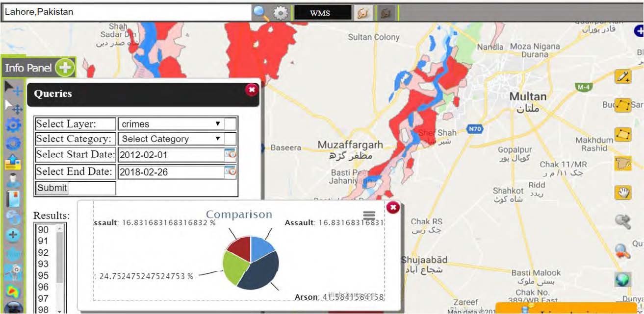The image size is (644, 314).
Task: Open the heatmap icon in left sidebar
Action: coord(13,291)
